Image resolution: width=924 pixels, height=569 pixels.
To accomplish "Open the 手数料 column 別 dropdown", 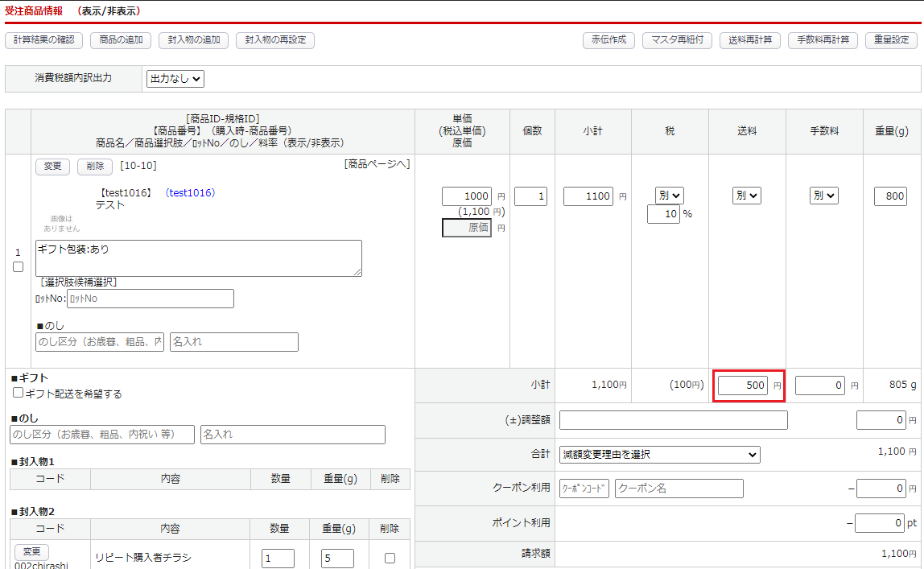I will point(823,196).
